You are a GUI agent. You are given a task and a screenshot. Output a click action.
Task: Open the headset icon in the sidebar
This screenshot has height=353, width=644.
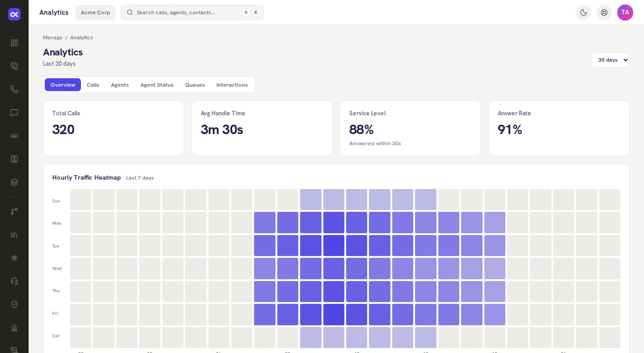[x=14, y=281]
